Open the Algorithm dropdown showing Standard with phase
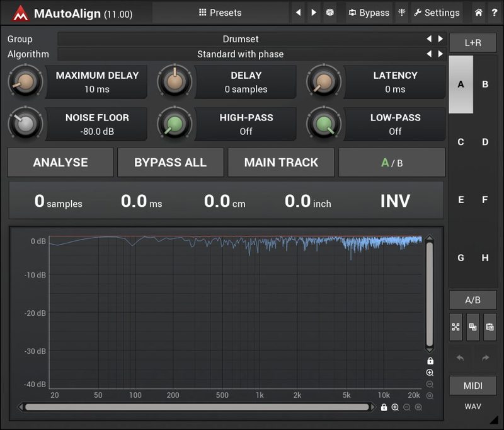Screen dimensions: 504x430 pyautogui.click(x=241, y=54)
